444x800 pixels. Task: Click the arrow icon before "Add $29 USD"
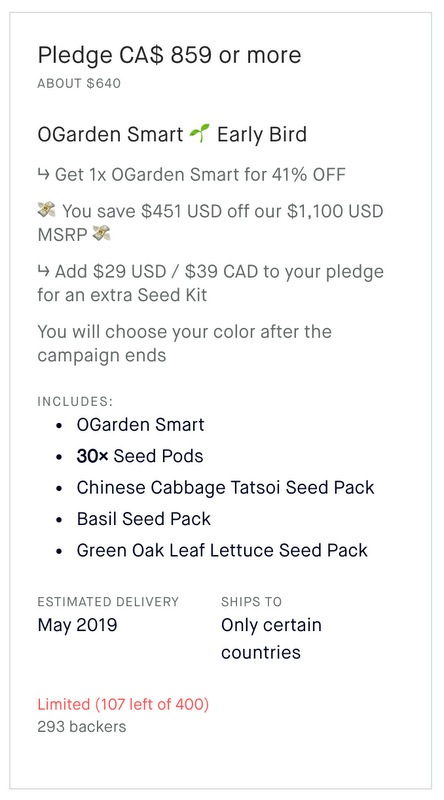43,271
